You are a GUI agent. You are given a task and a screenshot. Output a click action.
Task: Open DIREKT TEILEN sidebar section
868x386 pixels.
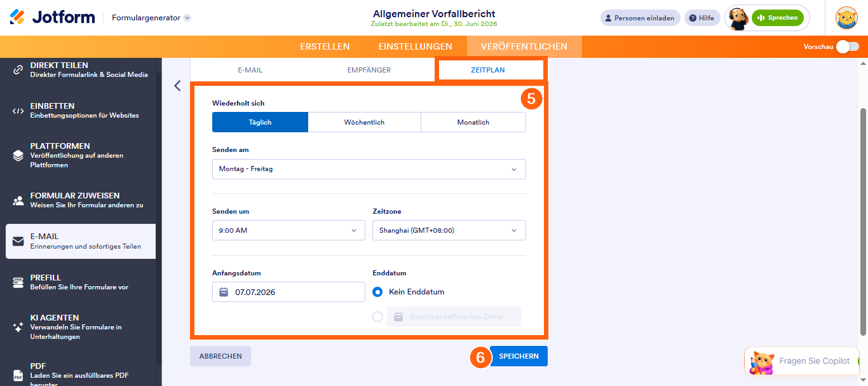point(81,70)
